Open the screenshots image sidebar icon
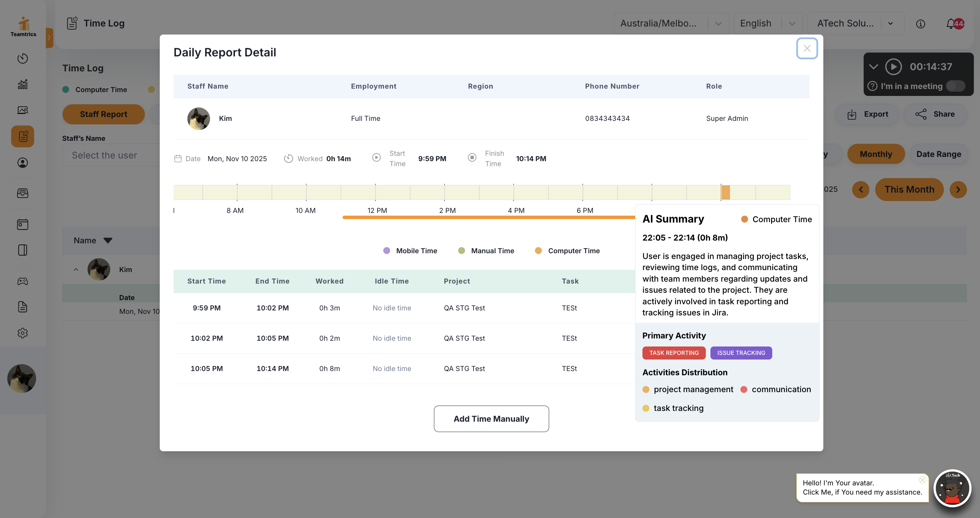980x518 pixels. point(23,111)
